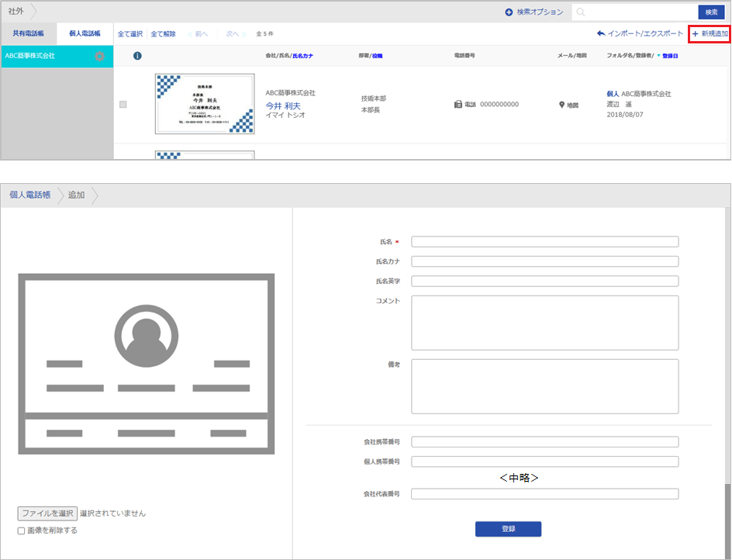
Task: Open settings gear for ABC商事株式会社 folder
Action: 99,57
